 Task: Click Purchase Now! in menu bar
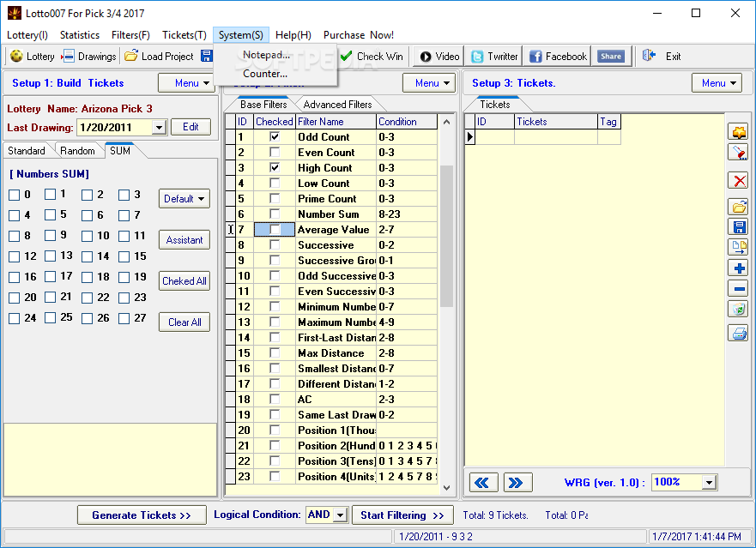(x=358, y=34)
